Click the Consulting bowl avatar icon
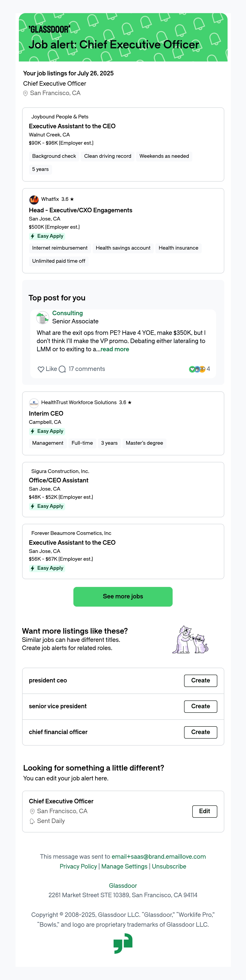This screenshot has height=980, width=246. 42,317
